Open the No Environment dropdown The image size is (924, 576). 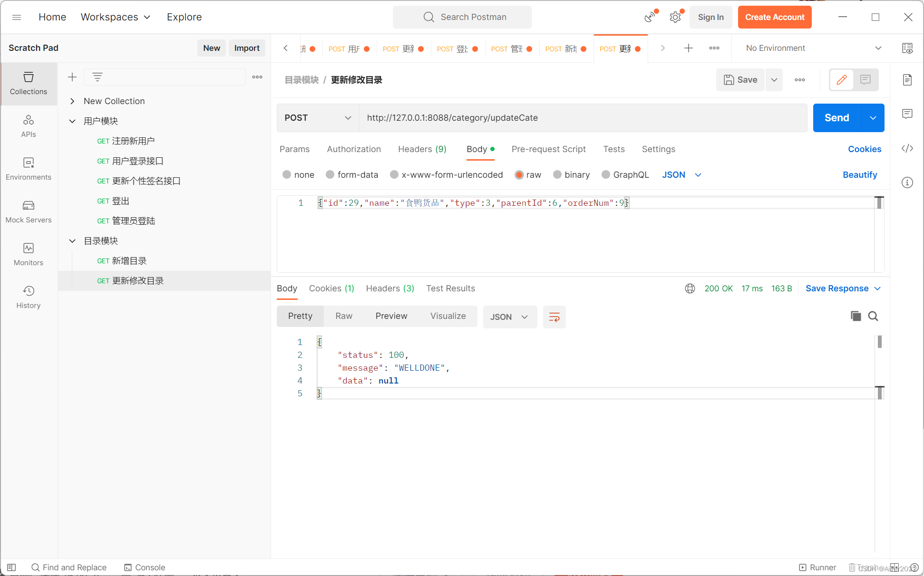813,48
